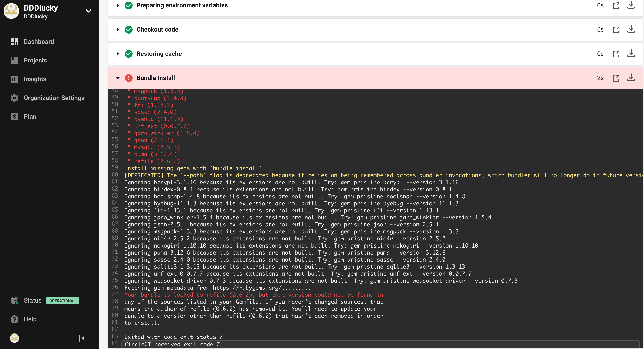Open the DDDlucky organization switcher dropdown
The width and height of the screenshot is (644, 349).
pos(88,11)
